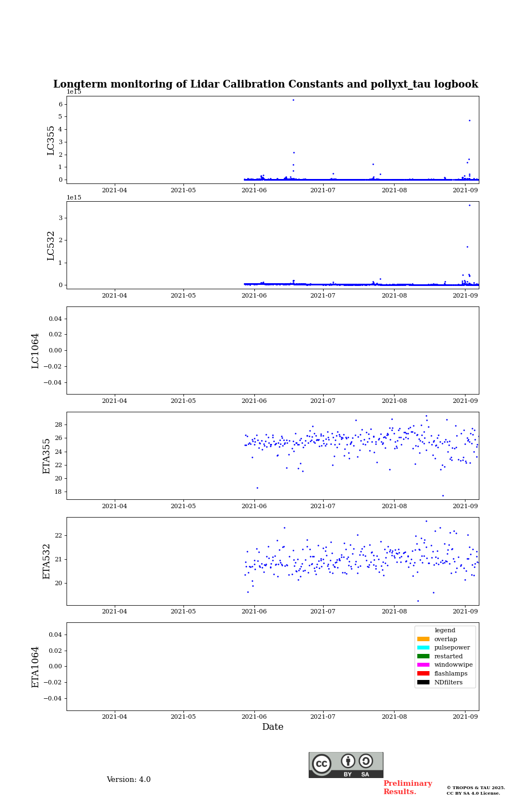Click the cyan pulsepower legend swatch
The width and height of the screenshot is (532, 798).
423,647
